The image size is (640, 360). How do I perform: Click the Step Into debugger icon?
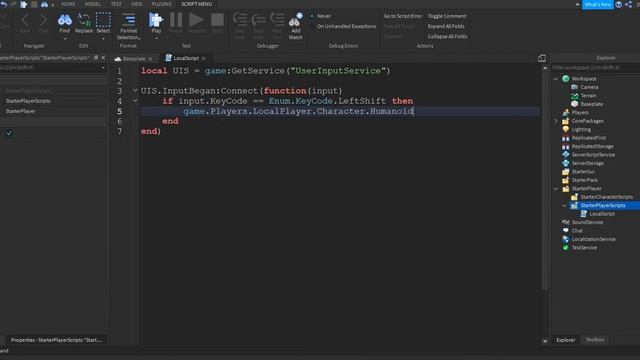pyautogui.click(x=240, y=20)
